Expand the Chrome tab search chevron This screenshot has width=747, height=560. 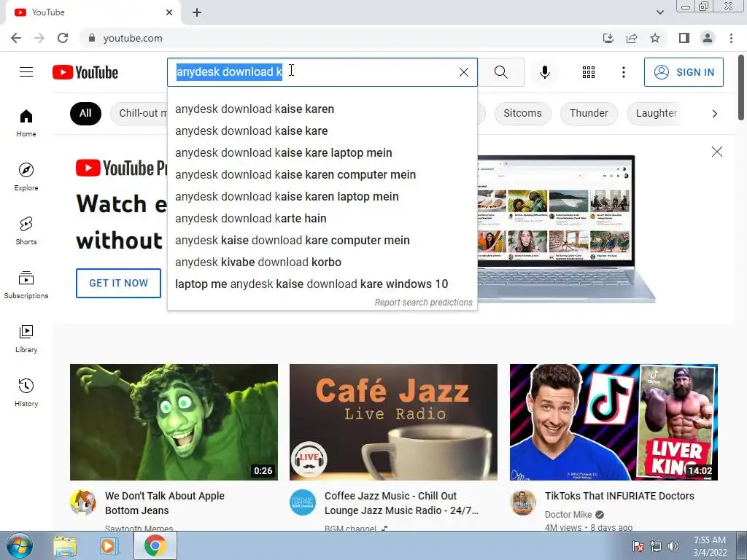click(x=659, y=12)
